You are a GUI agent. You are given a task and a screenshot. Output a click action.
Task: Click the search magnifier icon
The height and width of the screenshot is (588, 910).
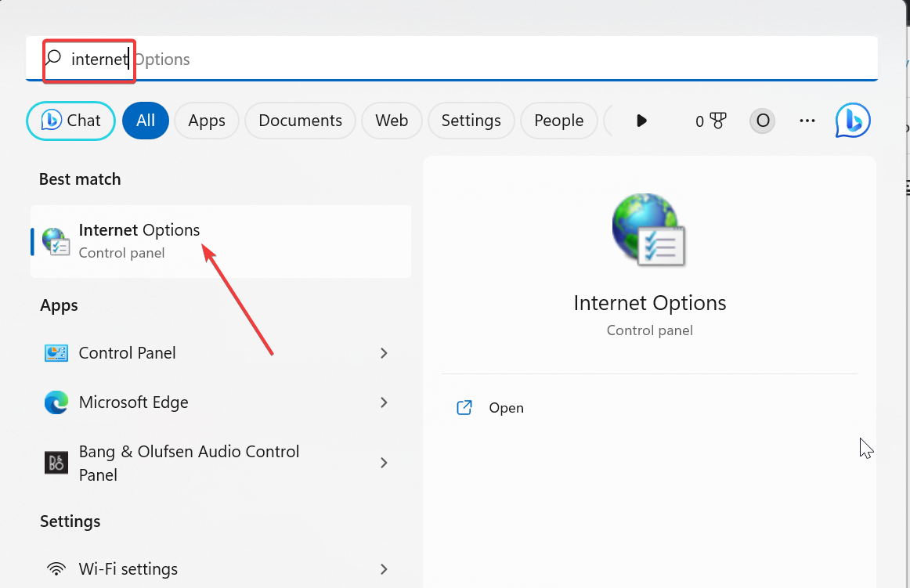[53, 58]
